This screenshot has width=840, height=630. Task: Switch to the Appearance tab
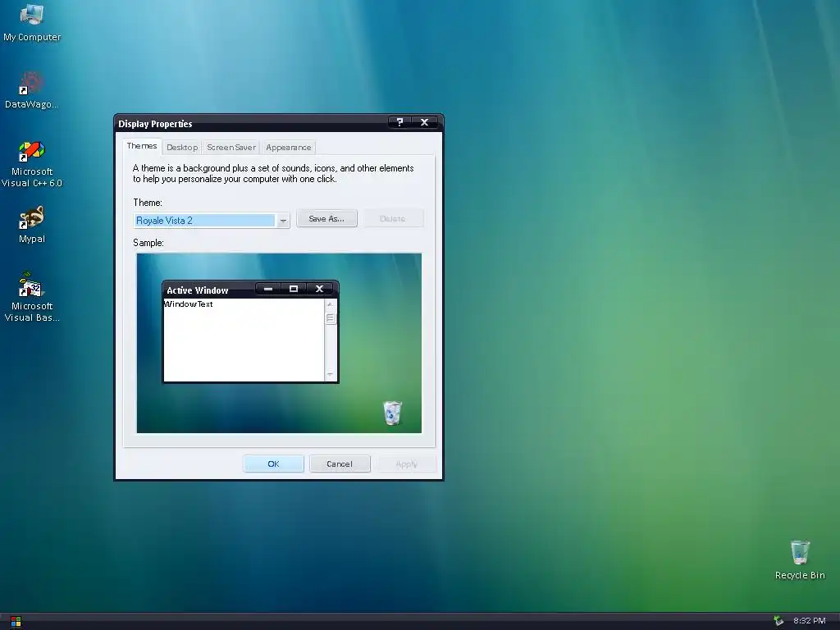click(x=288, y=148)
